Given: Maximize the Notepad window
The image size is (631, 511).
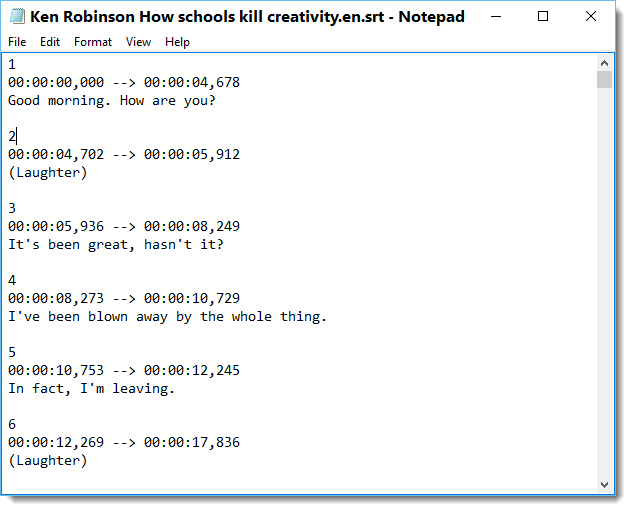Looking at the screenshot, I should coord(543,16).
